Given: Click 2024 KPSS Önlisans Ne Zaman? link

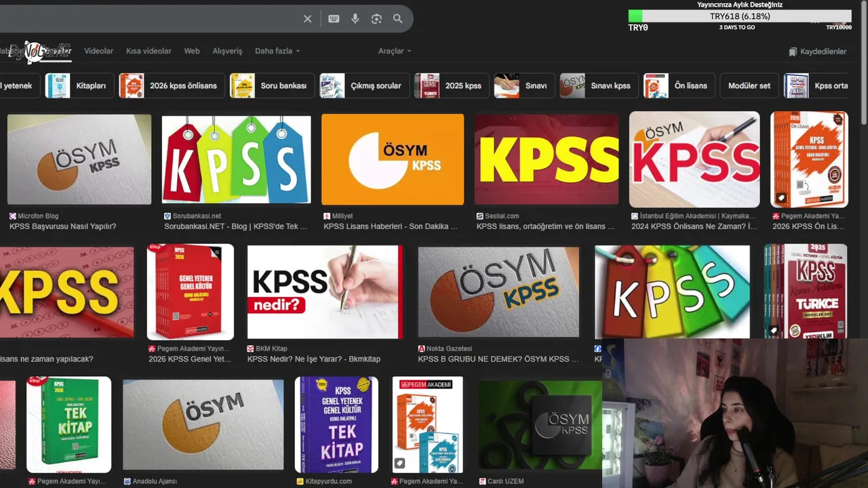Looking at the screenshot, I should pyautogui.click(x=694, y=226).
